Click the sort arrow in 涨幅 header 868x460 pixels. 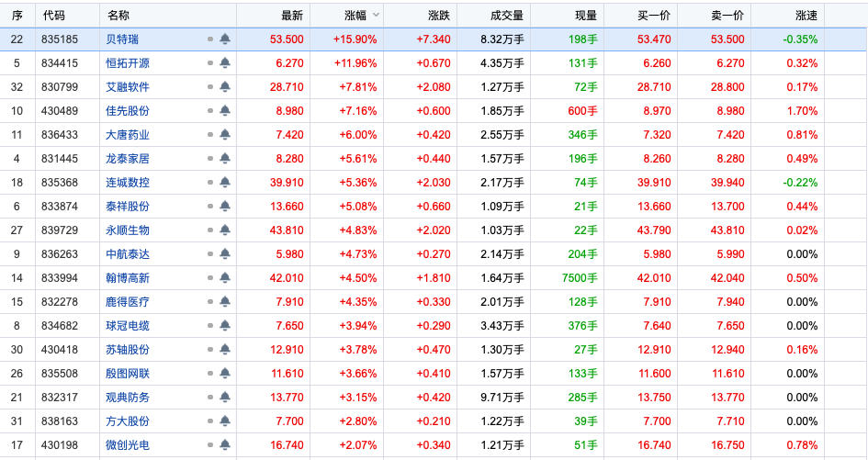click(x=375, y=15)
